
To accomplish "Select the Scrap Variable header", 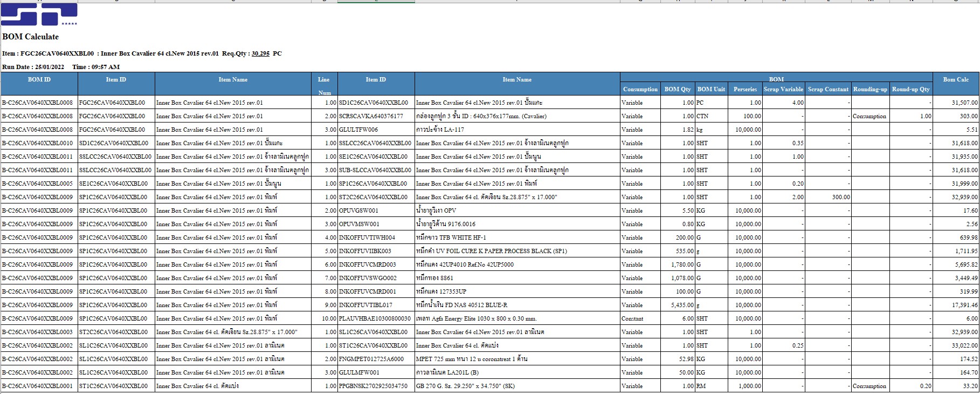I will pos(783,90).
